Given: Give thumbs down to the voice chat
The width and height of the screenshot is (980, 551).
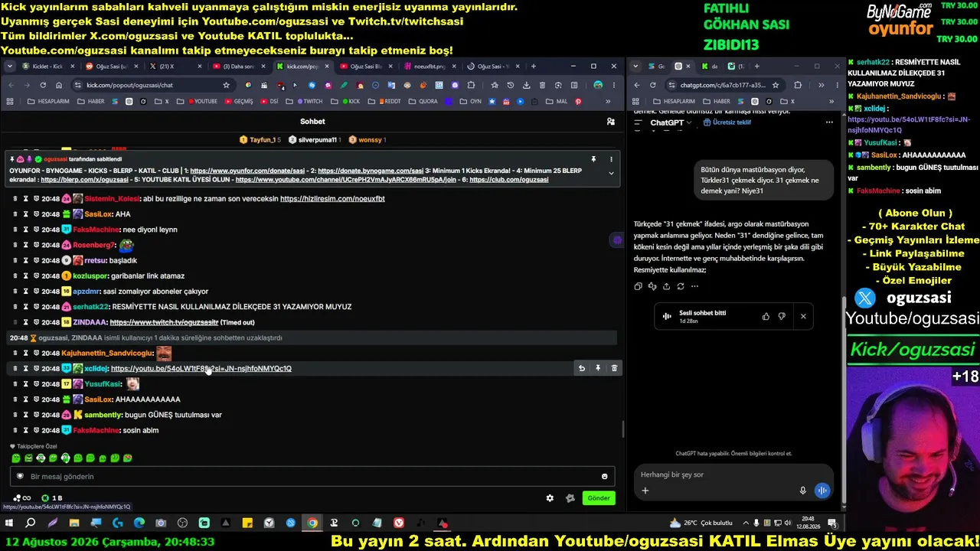Looking at the screenshot, I should pyautogui.click(x=782, y=316).
